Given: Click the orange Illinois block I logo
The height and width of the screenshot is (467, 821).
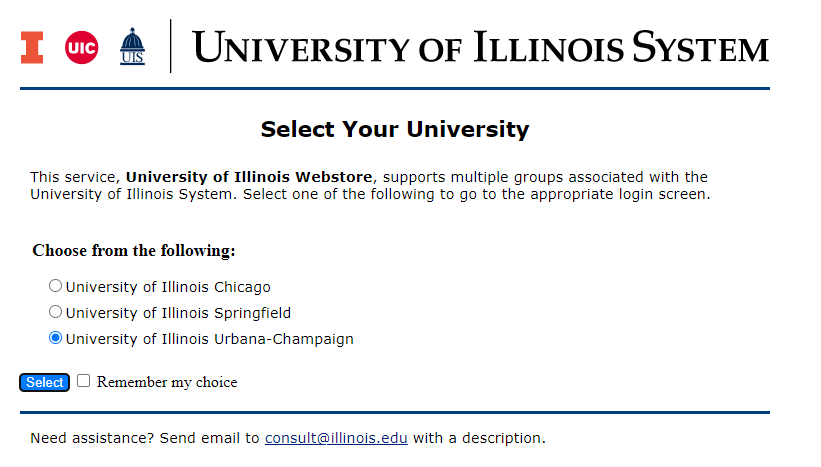Looking at the screenshot, I should tap(32, 48).
